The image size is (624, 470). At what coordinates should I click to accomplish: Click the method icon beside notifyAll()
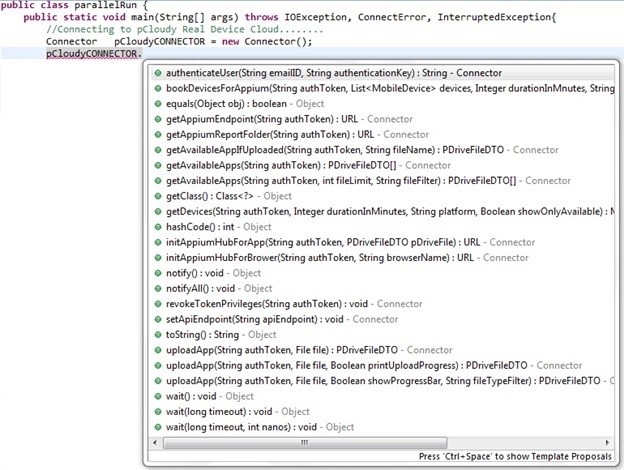tap(158, 289)
